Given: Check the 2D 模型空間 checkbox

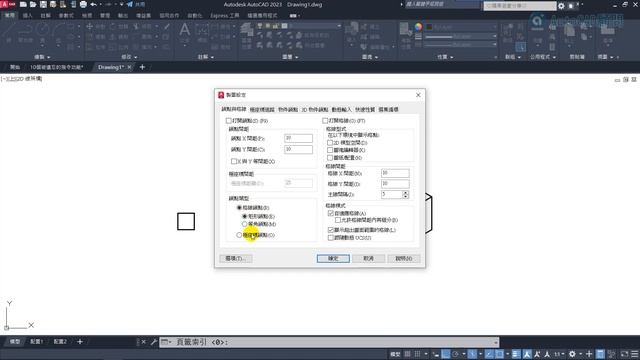Looking at the screenshot, I should tap(330, 143).
